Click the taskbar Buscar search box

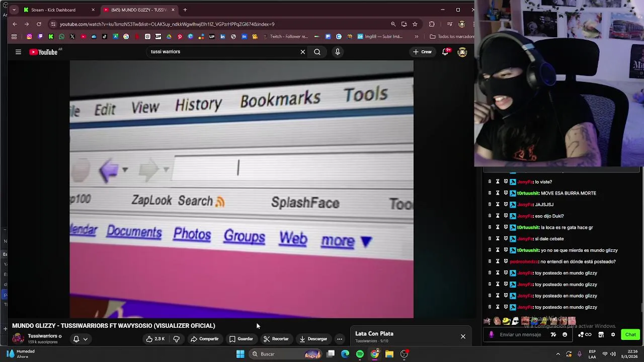point(285,354)
